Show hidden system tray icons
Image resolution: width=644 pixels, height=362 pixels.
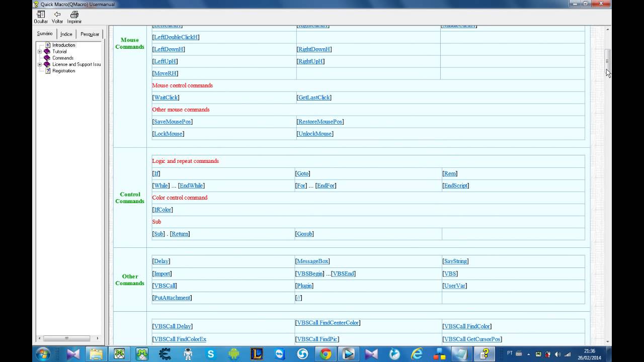click(x=528, y=354)
